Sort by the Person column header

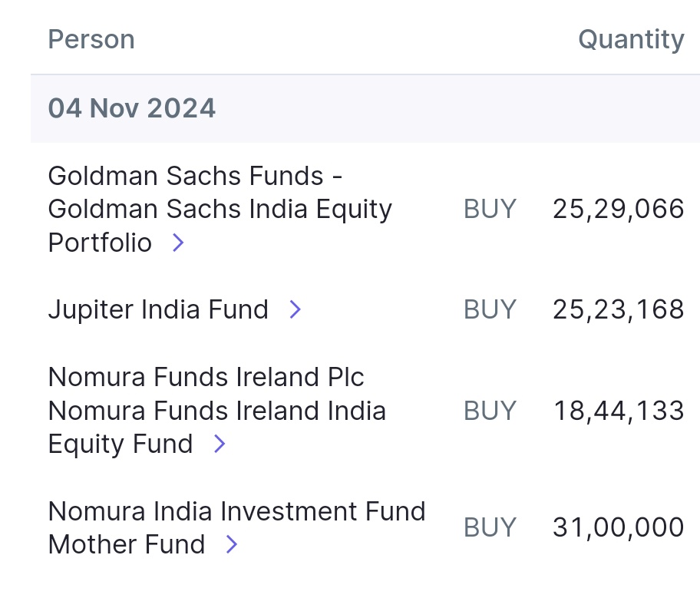click(91, 39)
